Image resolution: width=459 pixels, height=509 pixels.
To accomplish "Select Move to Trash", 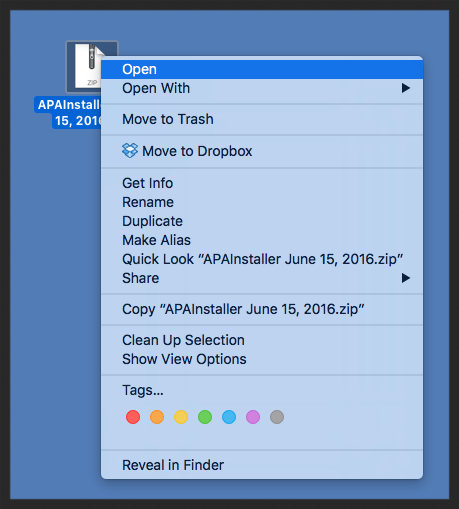I will click(x=262, y=119).
